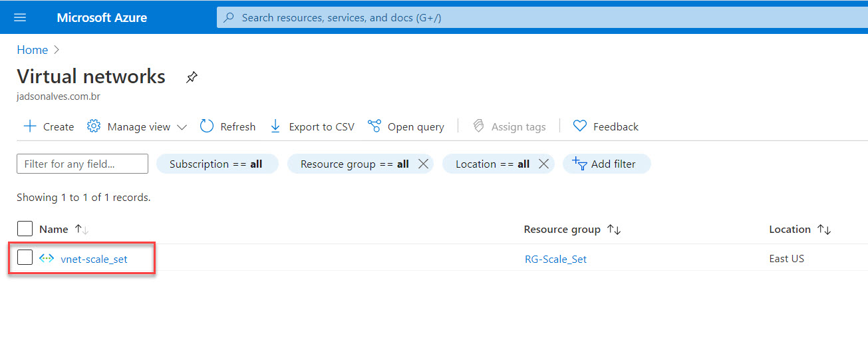Click the Create plus icon
The width and height of the screenshot is (868, 346).
[30, 126]
